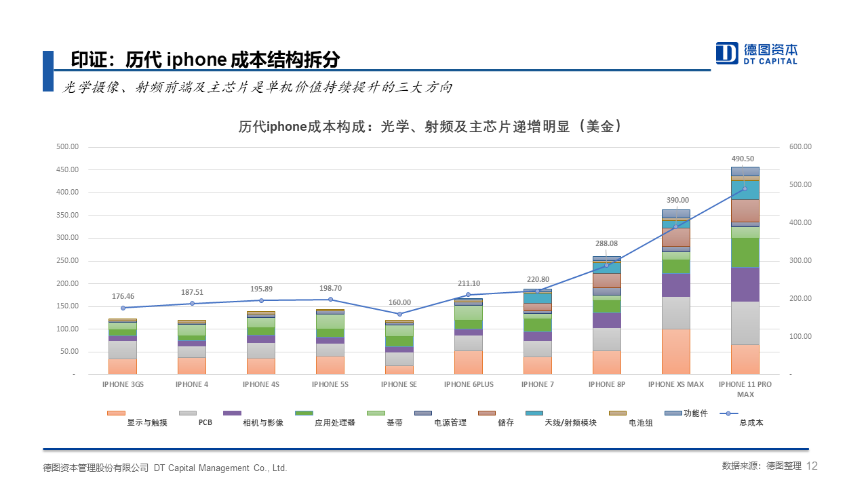The height and width of the screenshot is (488, 868).
Task: Click the legend label 显示与触摸
Action: tap(146, 423)
